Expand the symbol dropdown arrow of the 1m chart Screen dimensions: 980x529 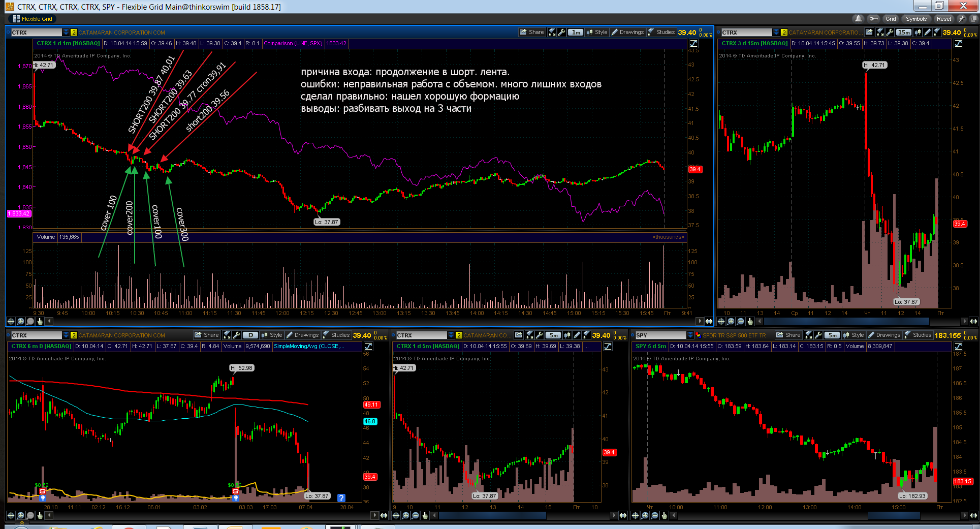66,32
